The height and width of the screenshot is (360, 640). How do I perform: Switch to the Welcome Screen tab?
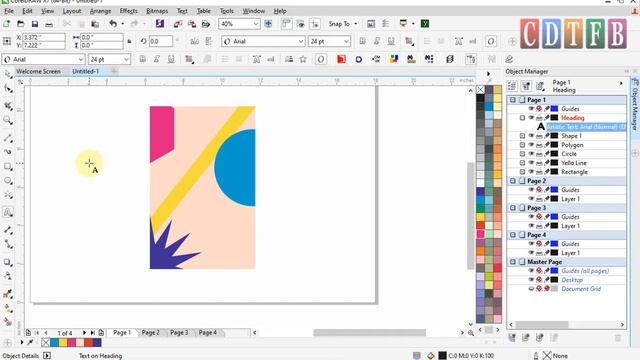point(38,71)
